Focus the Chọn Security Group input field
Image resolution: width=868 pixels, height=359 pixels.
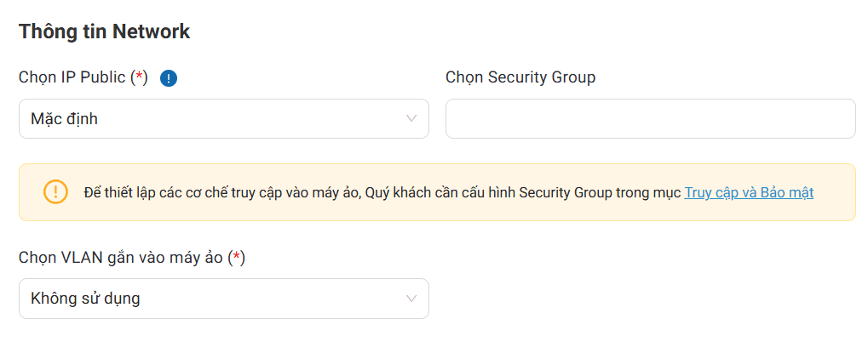click(650, 118)
